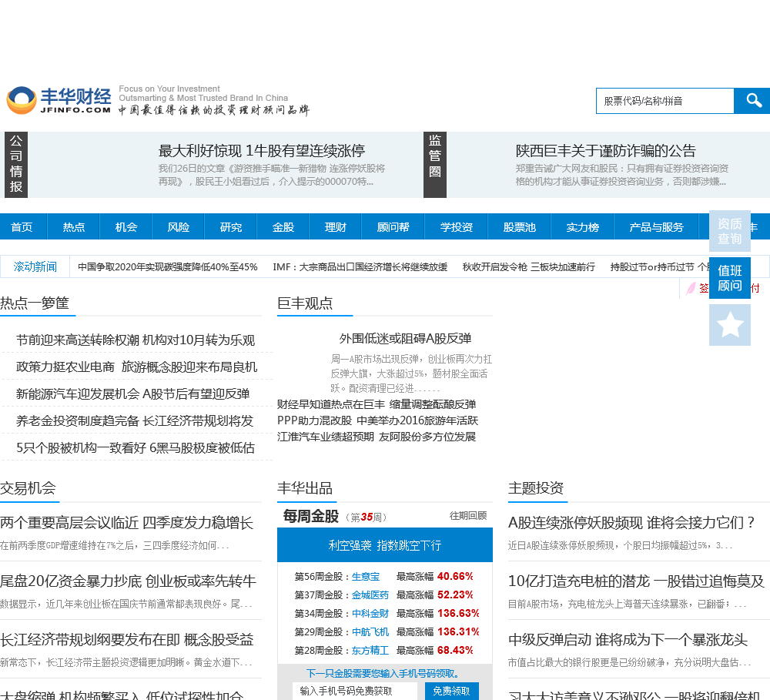
Task: Open the 值班顾问 side button
Action: pyautogui.click(x=730, y=278)
